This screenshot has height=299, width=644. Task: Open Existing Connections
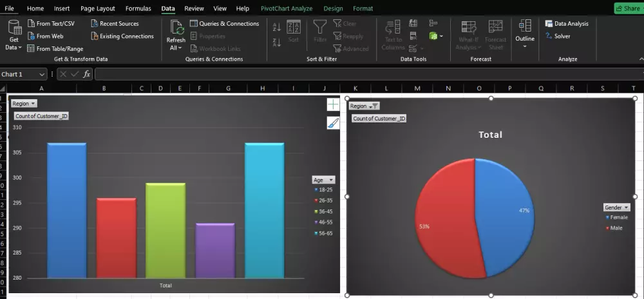pos(122,36)
